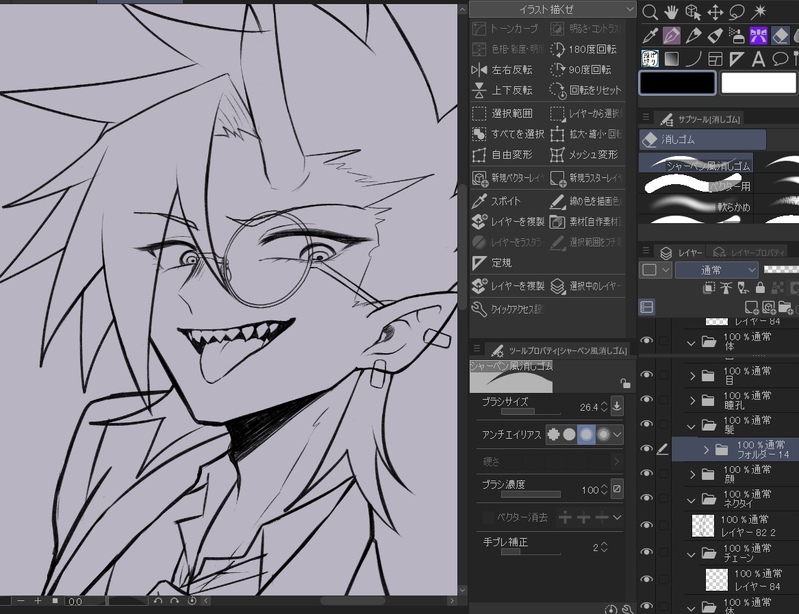The width and height of the screenshot is (799, 614).
Task: Click the 180度回転 rotate button
Action: (584, 49)
